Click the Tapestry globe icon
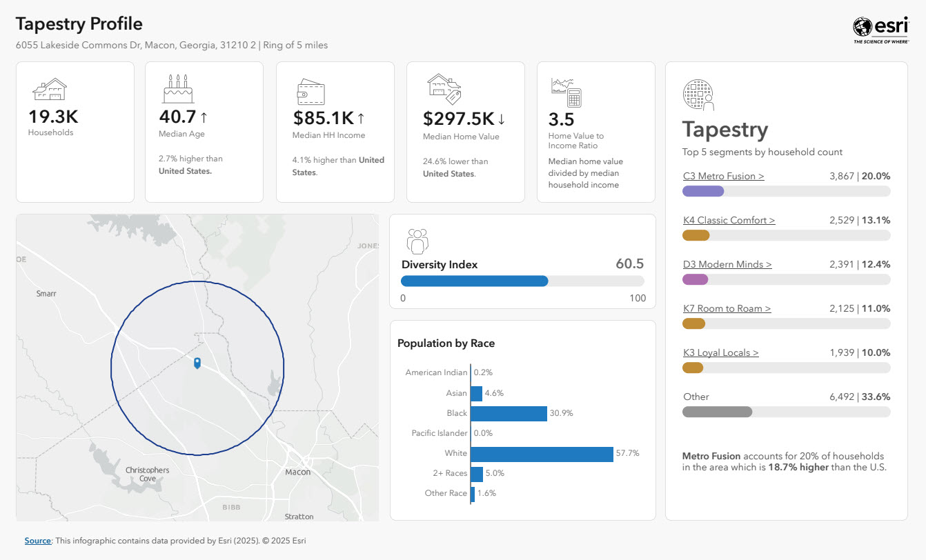This screenshot has height=560, width=926. [x=698, y=95]
